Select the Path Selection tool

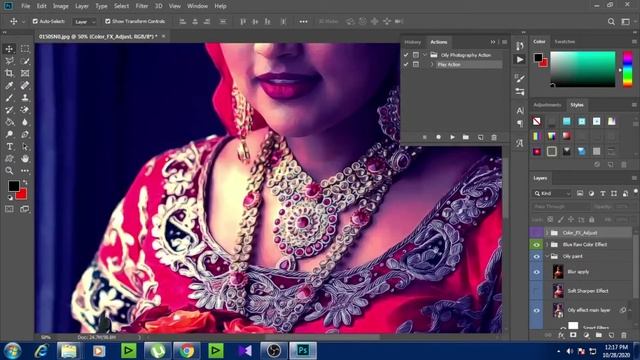[25, 147]
